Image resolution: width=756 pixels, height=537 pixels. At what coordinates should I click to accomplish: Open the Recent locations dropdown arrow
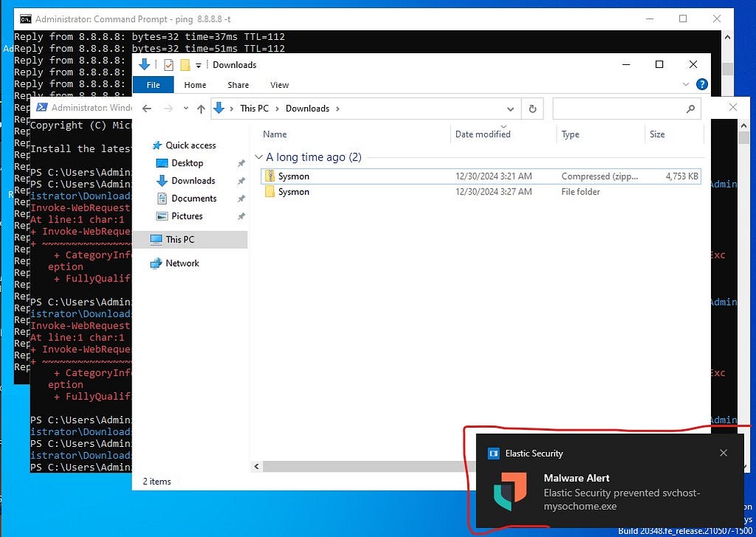[185, 109]
